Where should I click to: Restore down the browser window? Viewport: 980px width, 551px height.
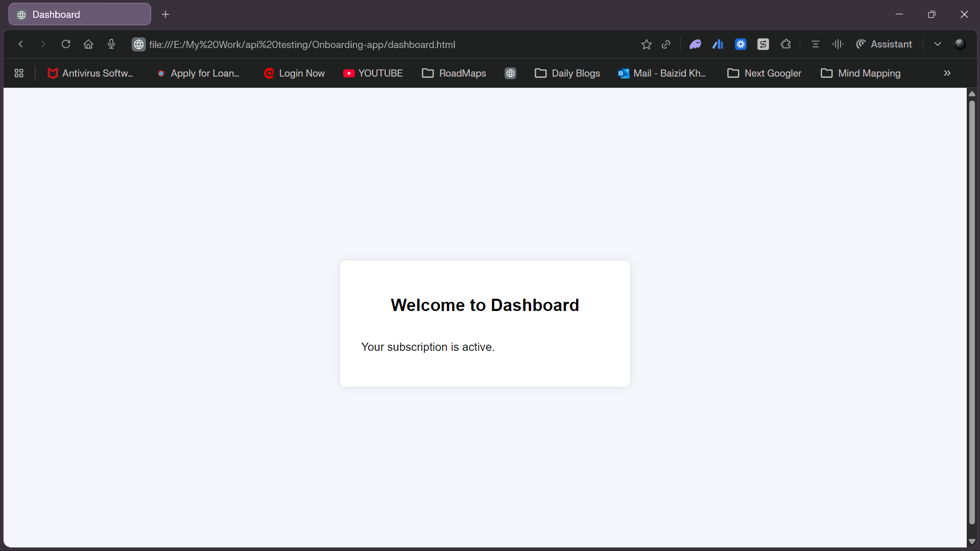[x=931, y=14]
